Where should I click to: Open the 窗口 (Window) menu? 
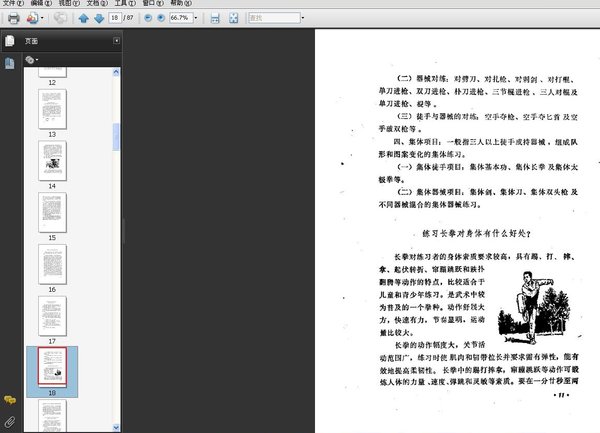coord(153,3)
